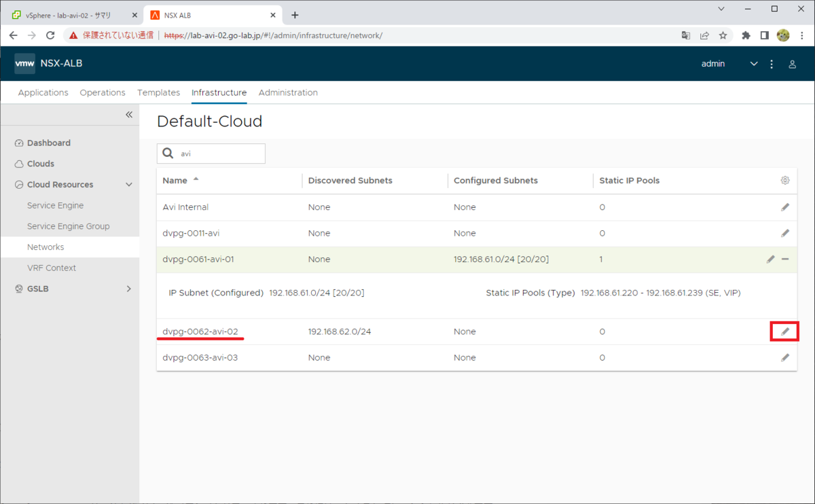Open the Operations tab
The height and width of the screenshot is (504, 815).
103,92
